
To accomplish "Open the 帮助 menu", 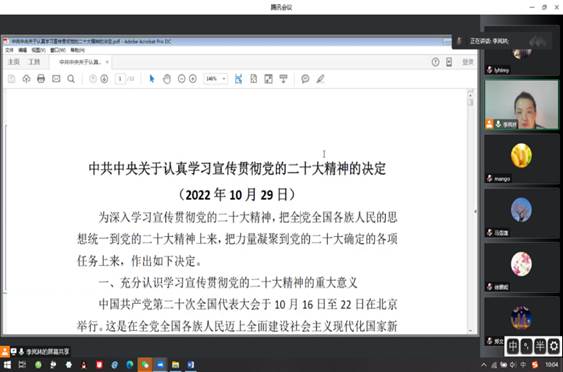I will point(77,50).
